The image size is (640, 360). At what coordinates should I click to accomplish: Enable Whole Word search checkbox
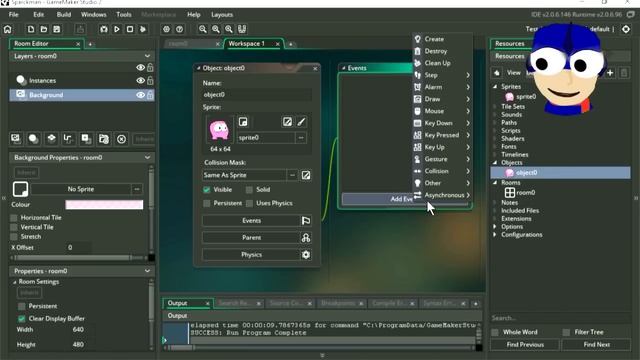click(x=495, y=332)
